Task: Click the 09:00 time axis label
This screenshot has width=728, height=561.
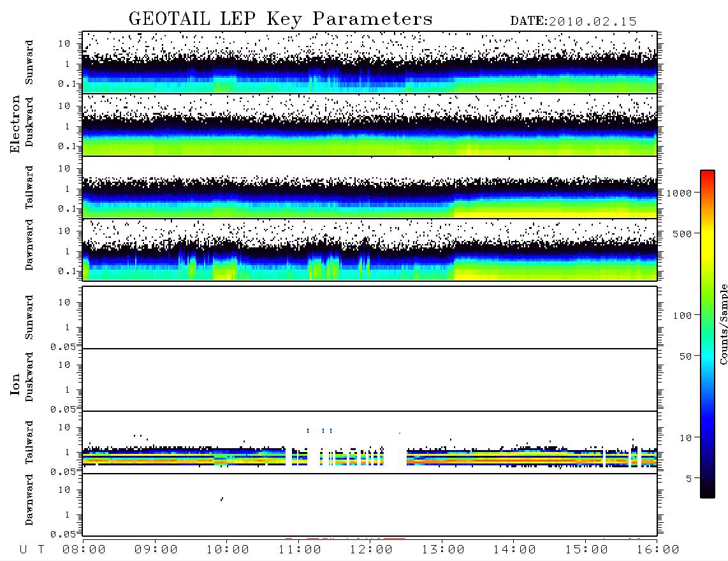Action: (156, 550)
